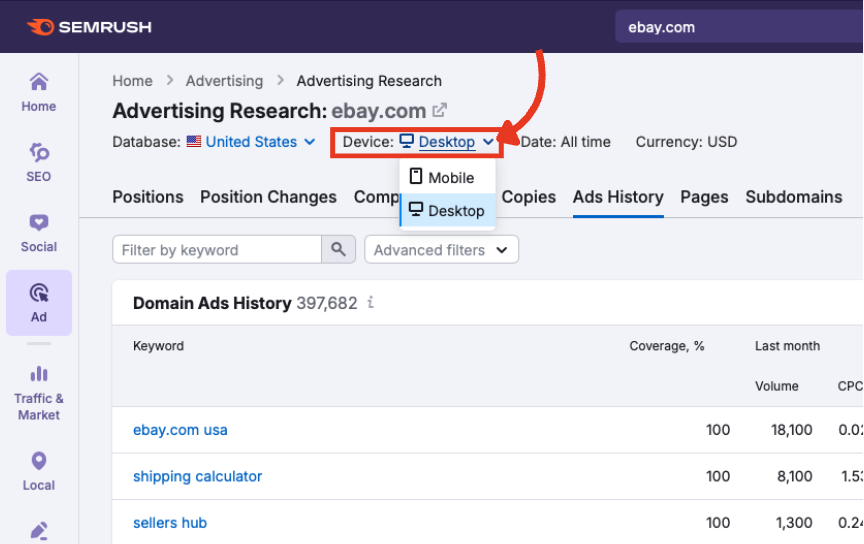The height and width of the screenshot is (544, 864).
Task: Click the Semrush logo
Action: pyautogui.click(x=89, y=27)
